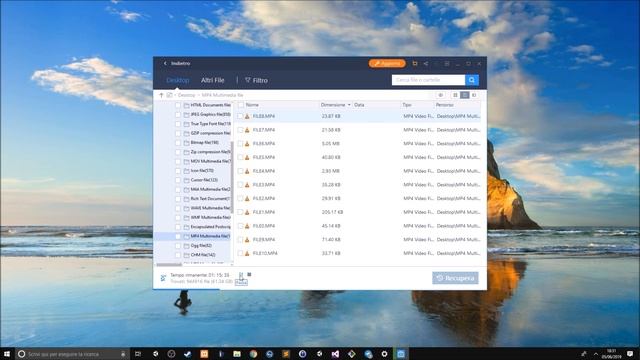The width and height of the screenshot is (640, 360).
Task: Pause the running scan
Action: (241, 275)
